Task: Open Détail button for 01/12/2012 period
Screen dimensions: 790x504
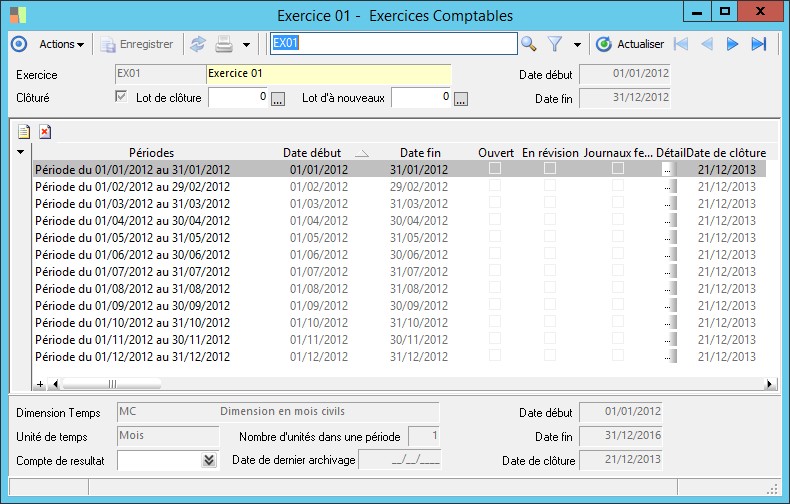Action: tap(670, 357)
